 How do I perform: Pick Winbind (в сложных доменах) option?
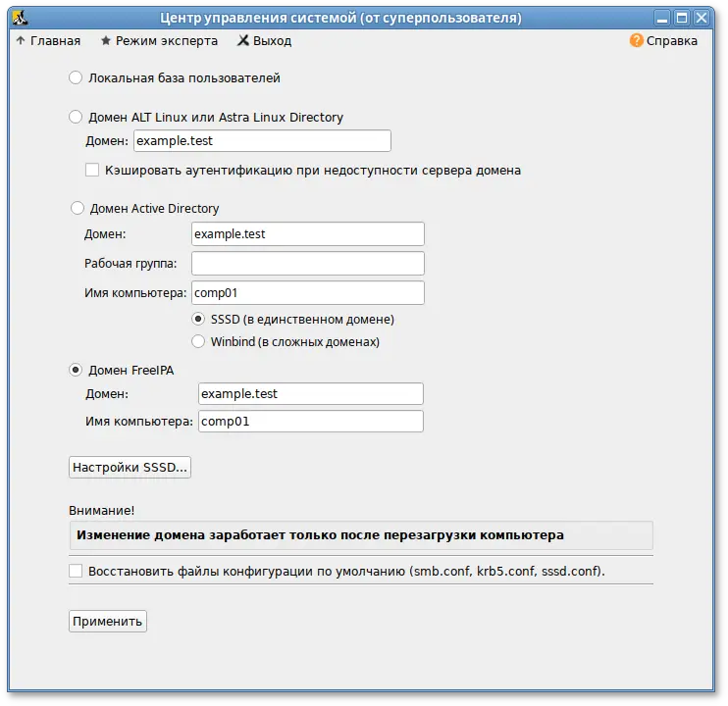point(198,342)
